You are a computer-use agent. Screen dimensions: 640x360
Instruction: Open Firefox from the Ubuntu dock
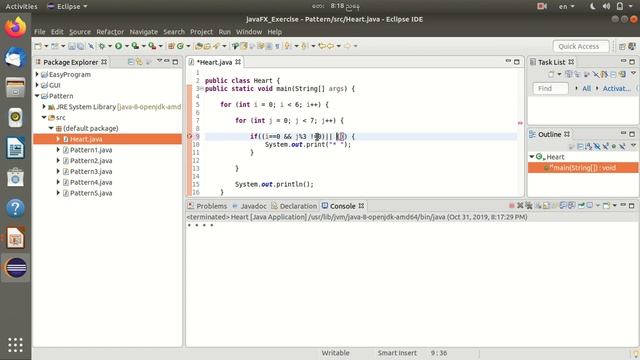coord(16,28)
